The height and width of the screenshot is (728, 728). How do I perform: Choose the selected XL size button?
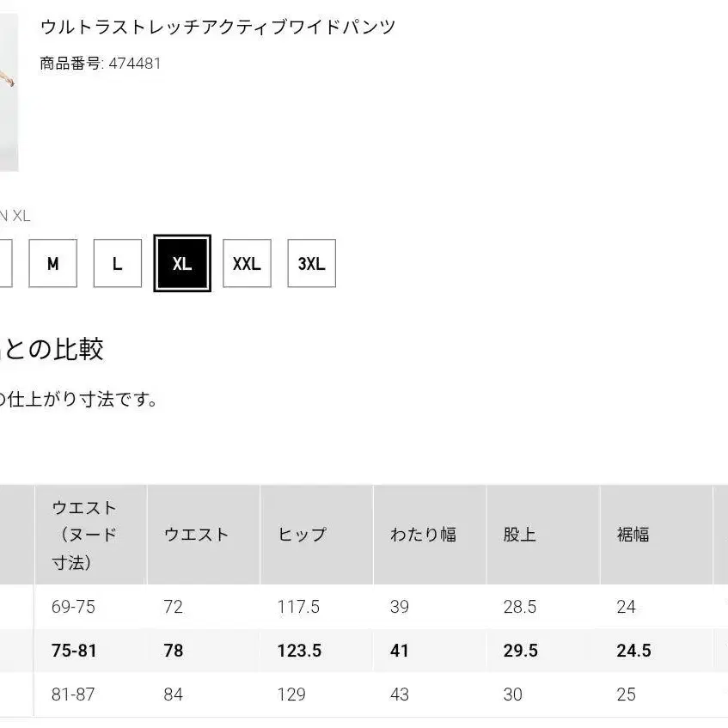pos(182,263)
